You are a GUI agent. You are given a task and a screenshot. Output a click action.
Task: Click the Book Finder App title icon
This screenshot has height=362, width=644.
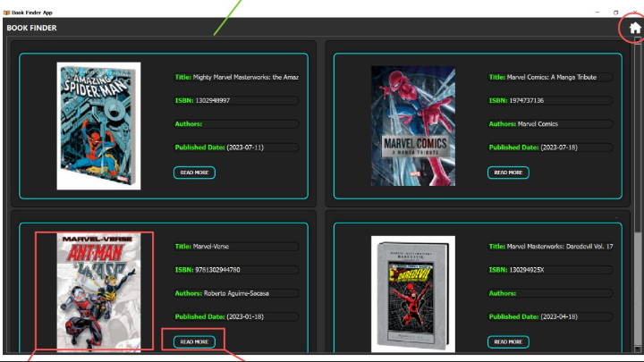pos(6,13)
